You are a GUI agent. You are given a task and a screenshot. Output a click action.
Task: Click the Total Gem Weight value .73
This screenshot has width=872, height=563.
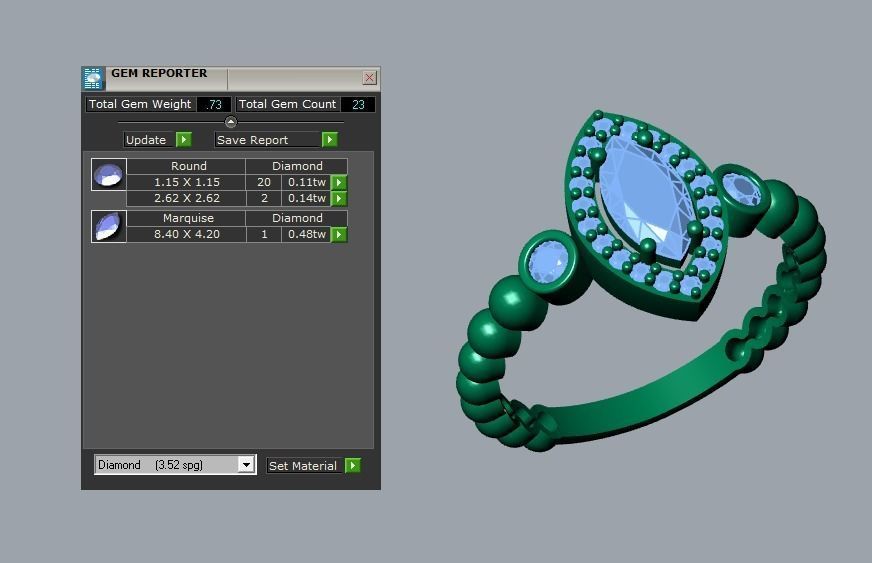[214, 105]
